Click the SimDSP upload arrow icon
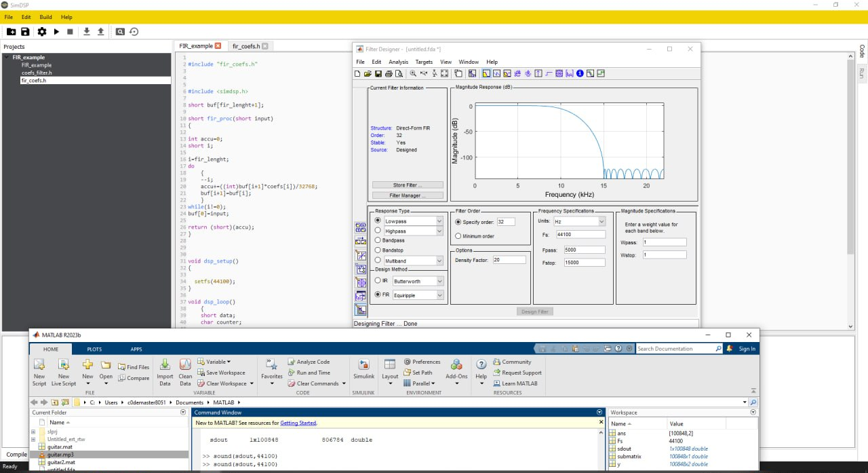 101,32
